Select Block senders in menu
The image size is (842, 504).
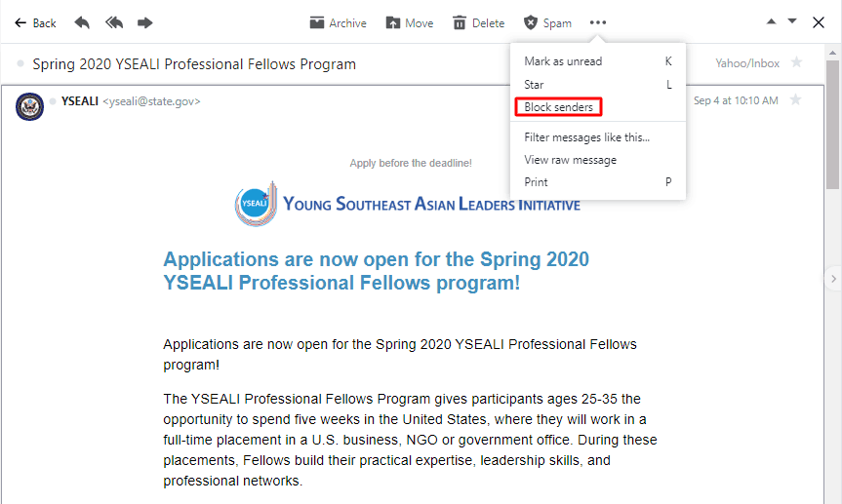pos(558,107)
